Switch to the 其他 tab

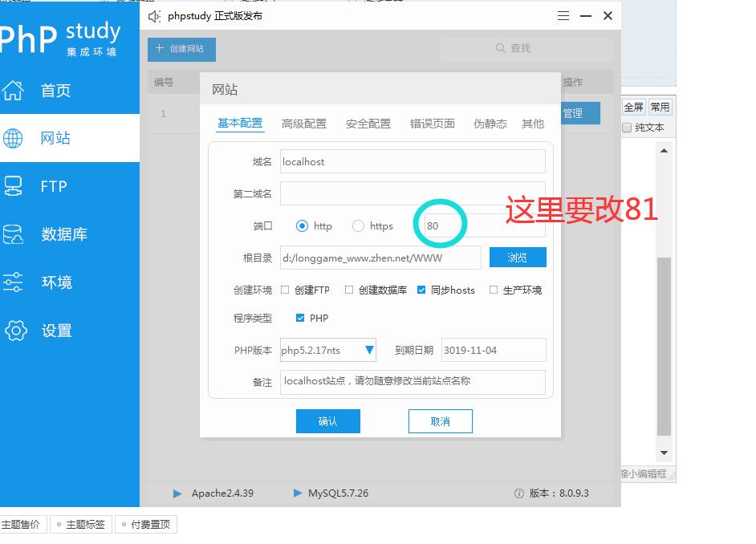click(x=533, y=124)
